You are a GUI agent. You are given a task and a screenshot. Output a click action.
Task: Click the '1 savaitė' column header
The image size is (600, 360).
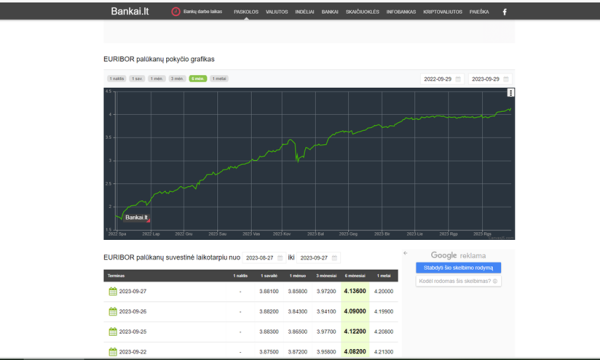[269, 275]
